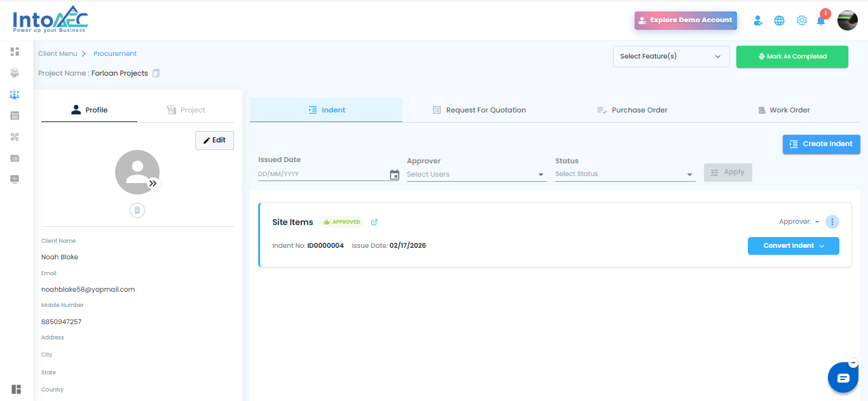
Task: Minimize the chat widget with minus icon
Action: point(853,362)
